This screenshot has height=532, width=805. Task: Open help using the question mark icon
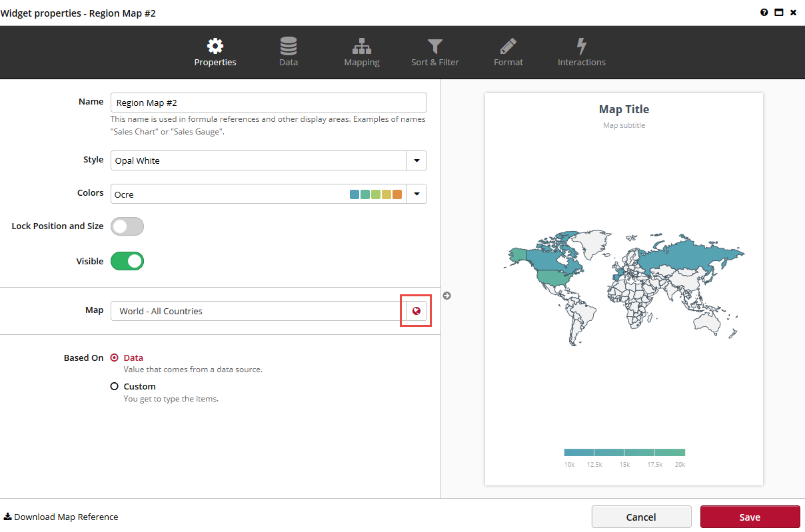click(764, 12)
